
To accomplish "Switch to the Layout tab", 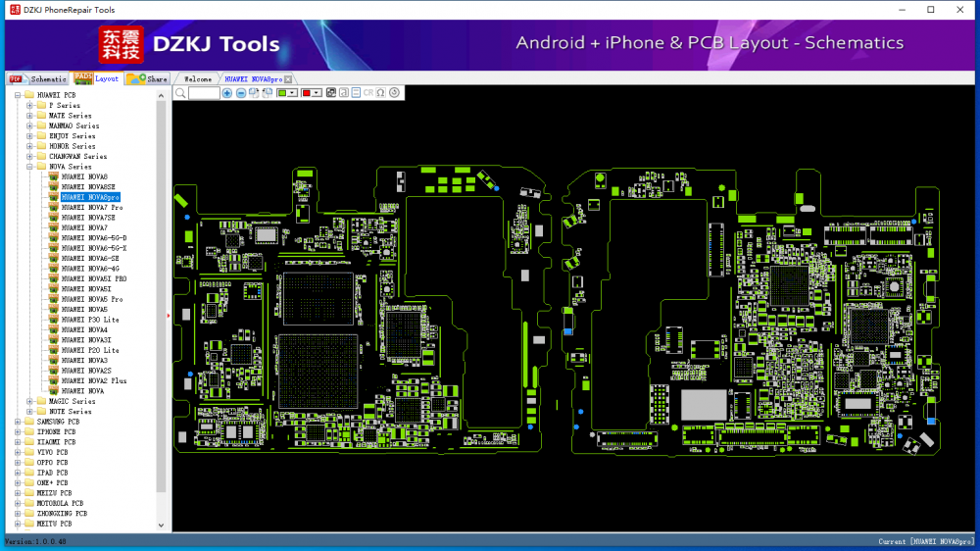I will tap(96, 78).
